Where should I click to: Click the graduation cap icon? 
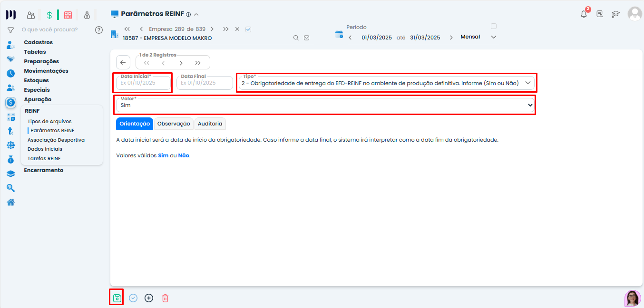coord(615,14)
